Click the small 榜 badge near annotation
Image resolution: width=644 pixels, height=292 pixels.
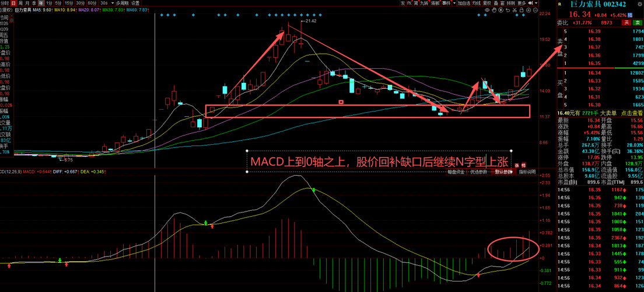pyautogui.click(x=524, y=165)
